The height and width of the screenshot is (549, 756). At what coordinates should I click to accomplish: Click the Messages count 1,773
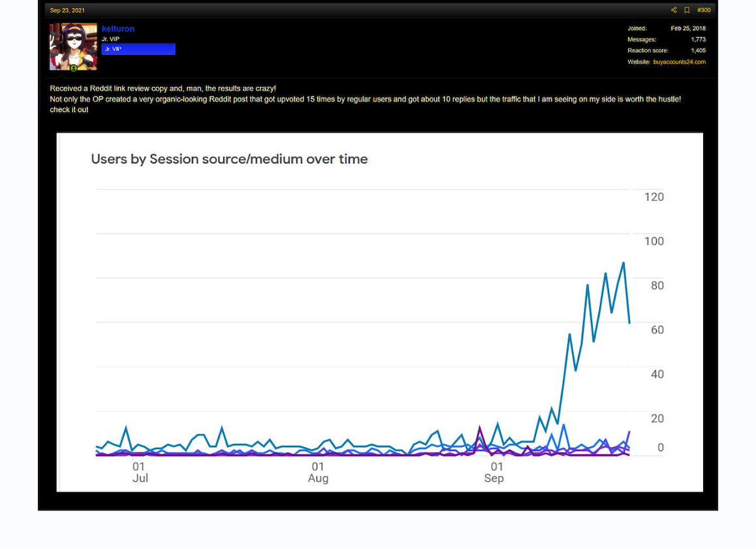pos(698,40)
